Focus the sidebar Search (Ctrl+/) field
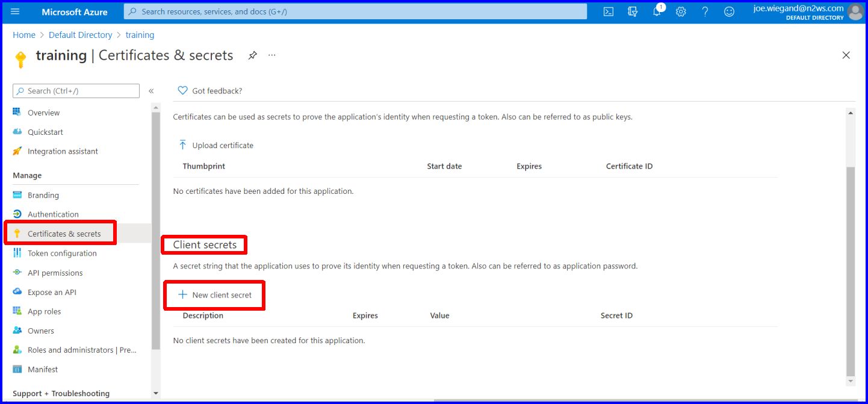Screen dimensions: 868x404 coord(76,91)
